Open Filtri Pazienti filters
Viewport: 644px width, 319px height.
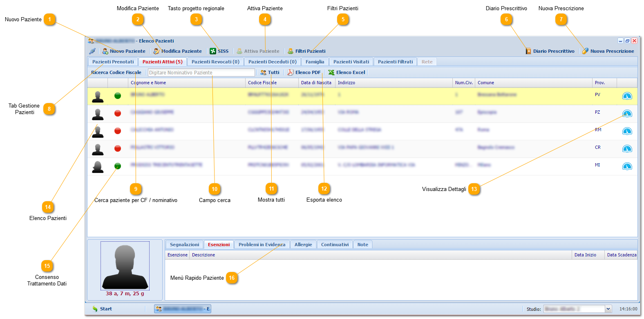tap(306, 51)
